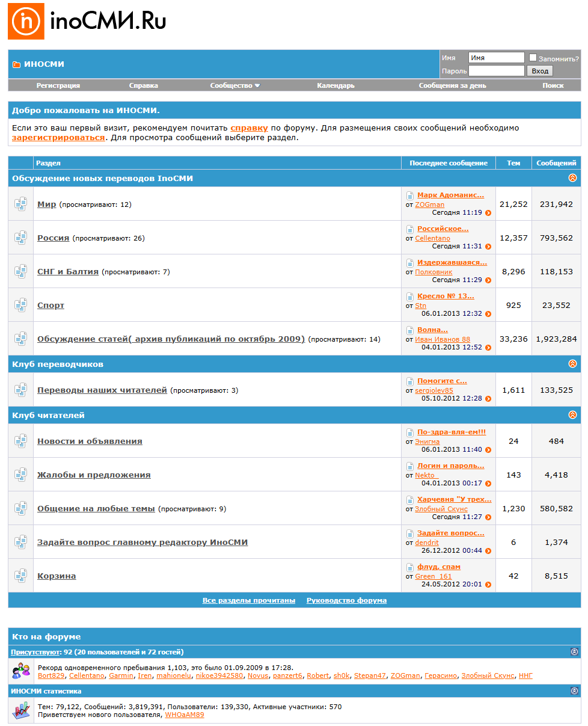588x726 pixels.
Task: Click the ИНОСМИ forum title link
Action: (x=44, y=64)
